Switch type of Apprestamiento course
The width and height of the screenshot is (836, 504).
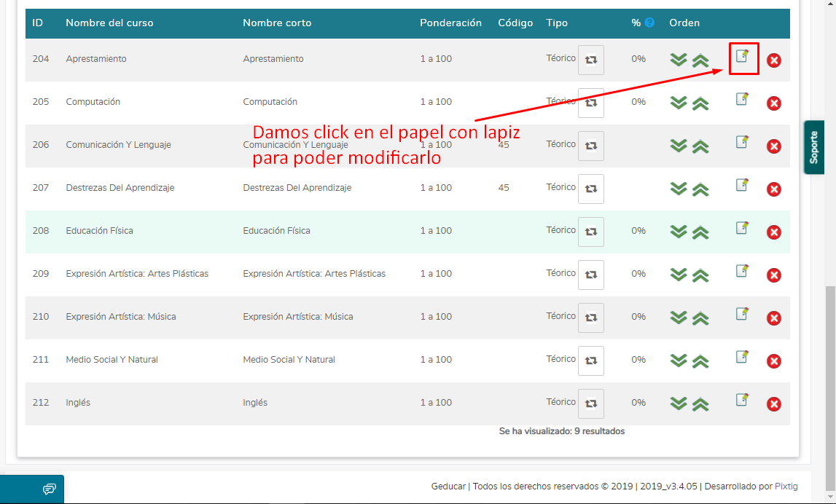click(591, 60)
